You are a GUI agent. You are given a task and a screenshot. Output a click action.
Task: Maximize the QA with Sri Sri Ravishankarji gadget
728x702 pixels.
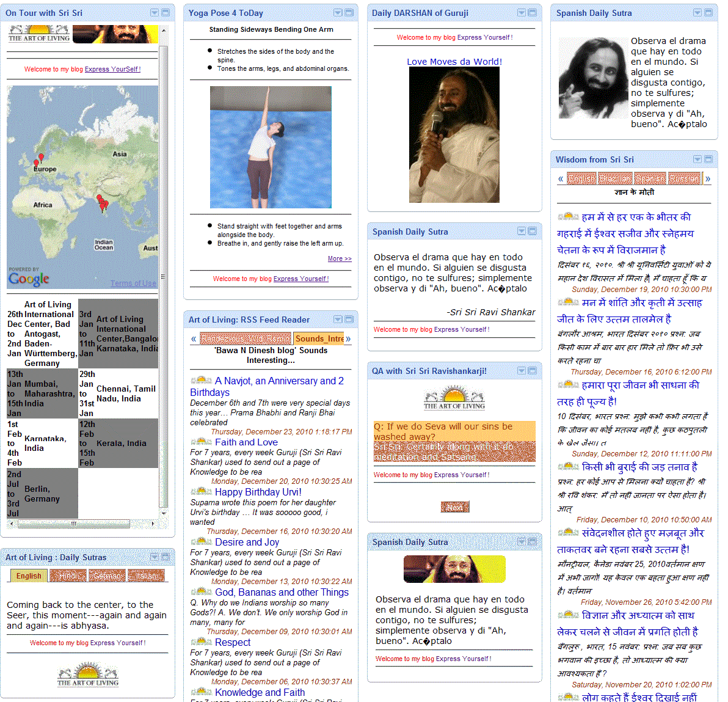[x=533, y=371]
